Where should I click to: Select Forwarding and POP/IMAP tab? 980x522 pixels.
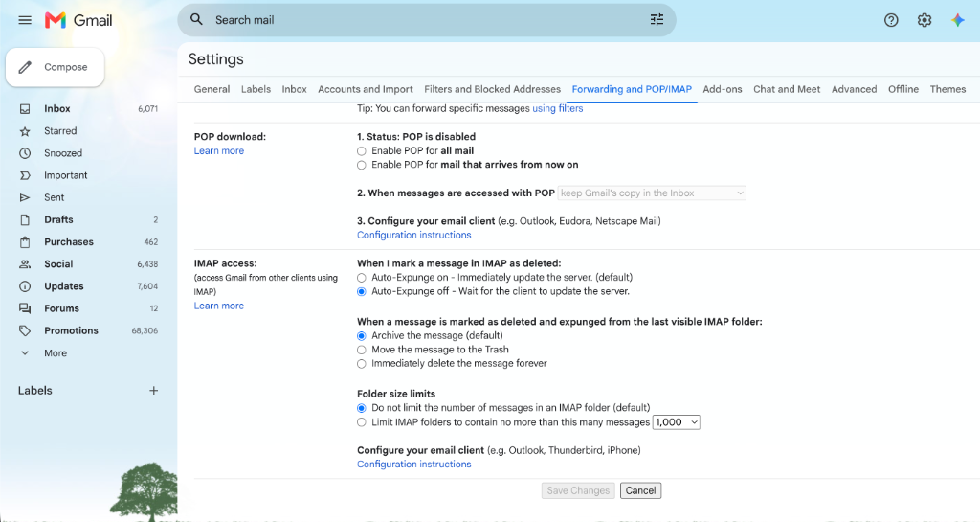[632, 89]
